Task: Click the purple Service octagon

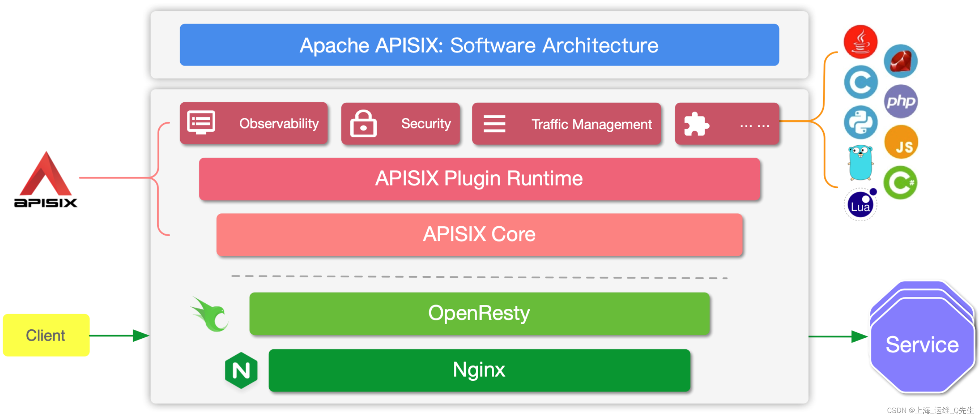Action: pos(922,344)
